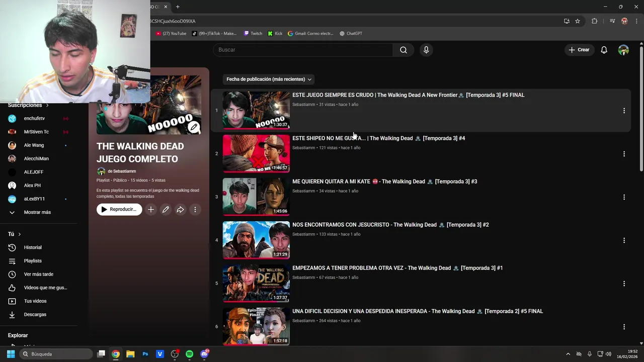The image size is (644, 362).
Task: Edit playlist details with pencil icon
Action: click(x=166, y=210)
